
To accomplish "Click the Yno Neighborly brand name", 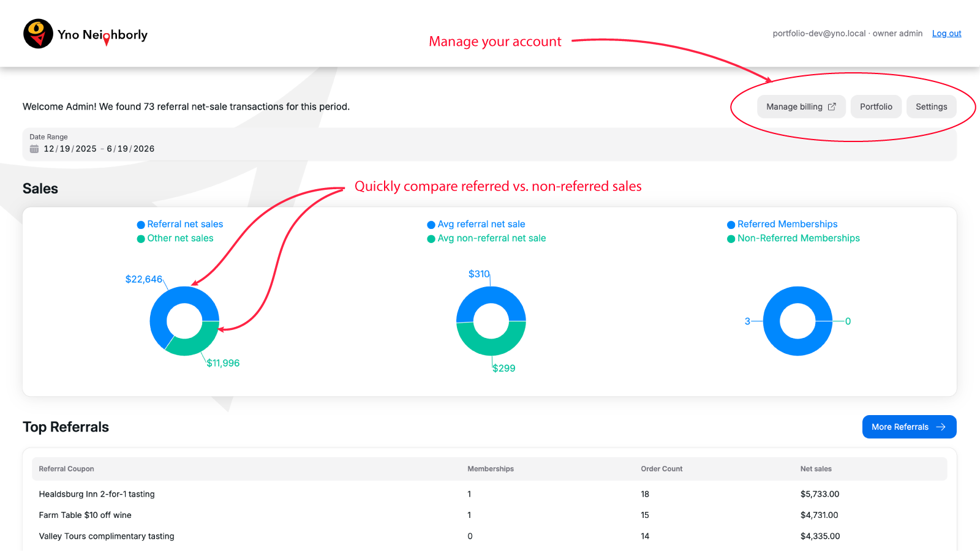I will [102, 36].
